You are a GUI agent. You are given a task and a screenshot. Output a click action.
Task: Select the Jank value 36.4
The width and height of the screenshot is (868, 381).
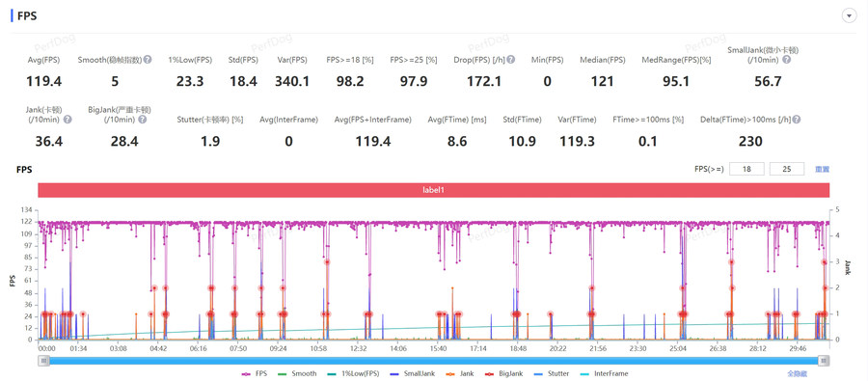[49, 142]
